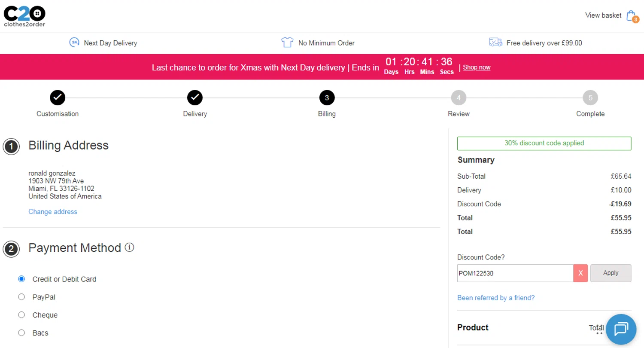Viewport: 644px width, 348px height.
Task: Open the basket bag icon
Action: point(630,15)
